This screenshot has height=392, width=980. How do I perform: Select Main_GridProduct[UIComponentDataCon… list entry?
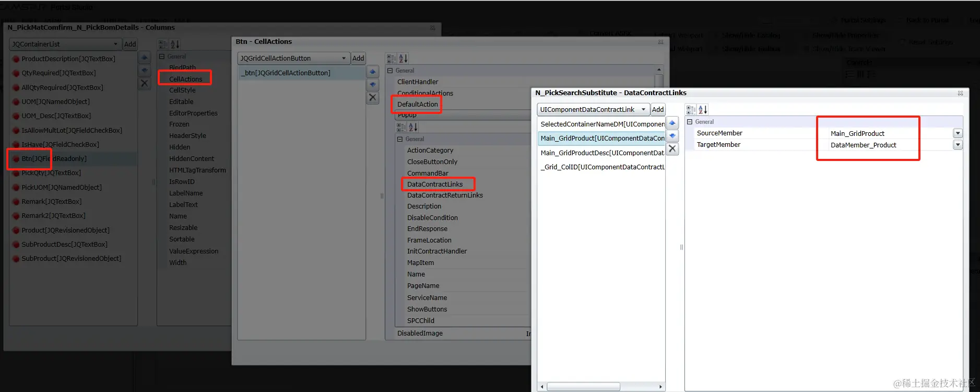tap(601, 139)
